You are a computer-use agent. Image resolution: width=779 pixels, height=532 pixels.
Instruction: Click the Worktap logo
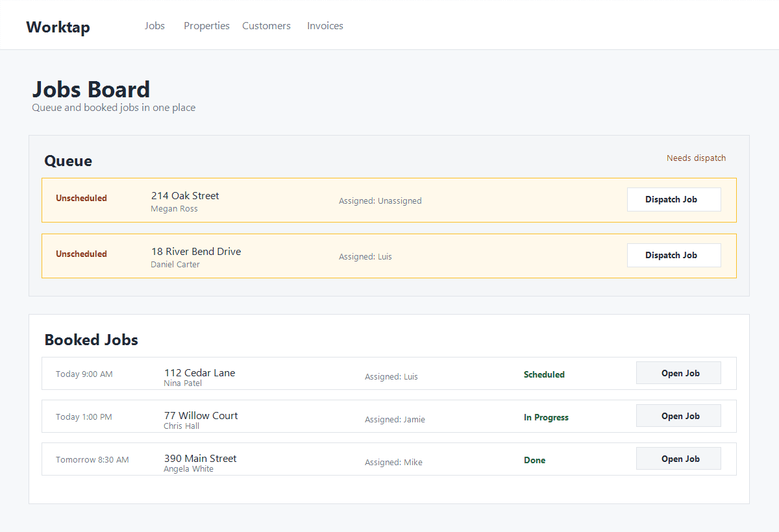click(x=58, y=27)
